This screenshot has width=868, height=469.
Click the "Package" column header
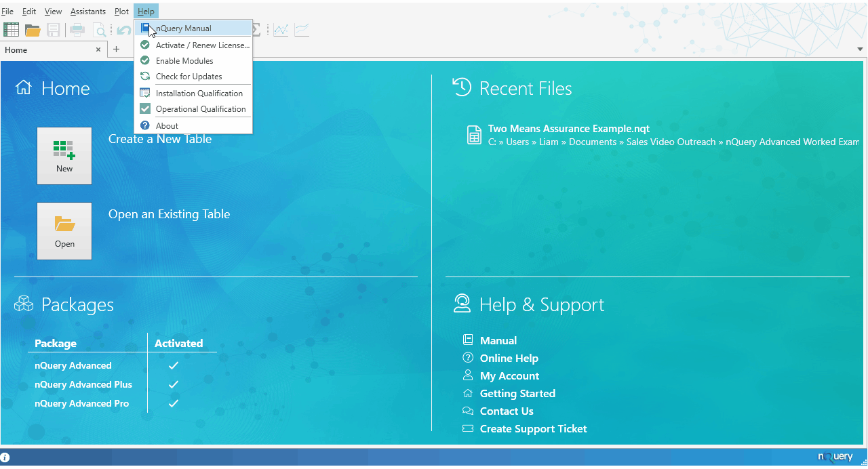coord(56,344)
